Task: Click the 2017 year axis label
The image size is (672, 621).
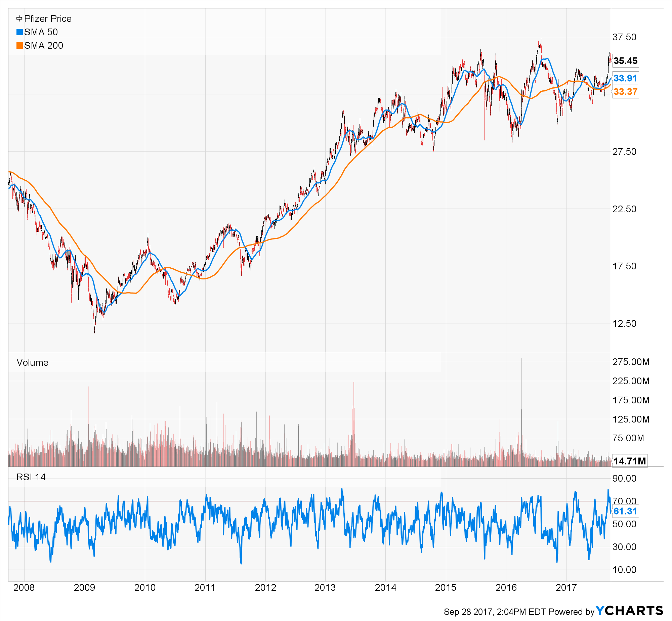Action: (566, 588)
